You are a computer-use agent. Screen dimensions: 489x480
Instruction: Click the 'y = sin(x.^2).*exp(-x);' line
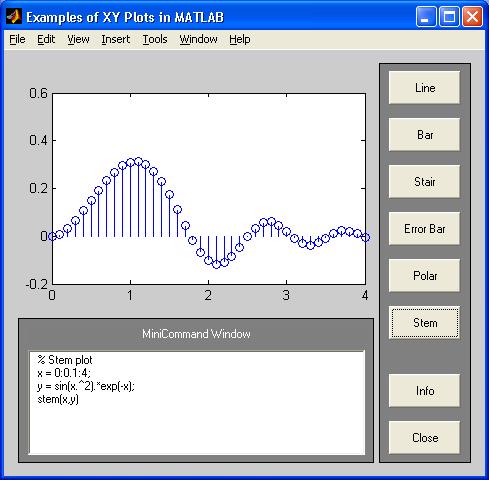pos(86,386)
